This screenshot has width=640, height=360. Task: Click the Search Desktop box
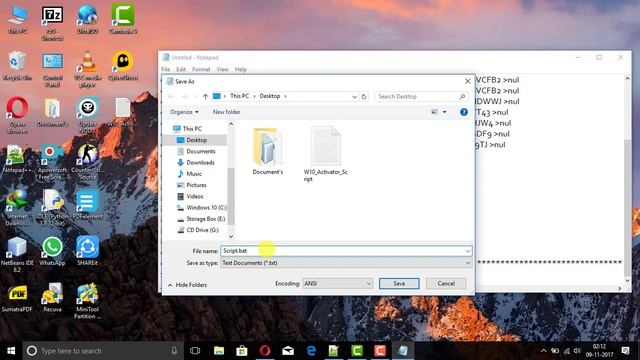pos(420,96)
